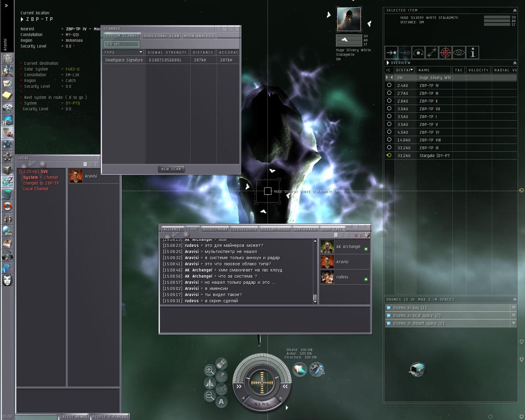The height and width of the screenshot is (420, 525).
Task: Open People and Places finder icon
Action: tap(7, 71)
